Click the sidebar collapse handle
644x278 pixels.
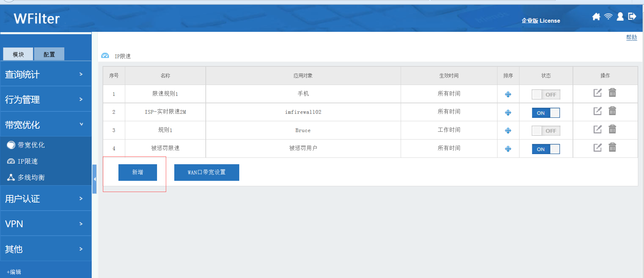tap(95, 179)
